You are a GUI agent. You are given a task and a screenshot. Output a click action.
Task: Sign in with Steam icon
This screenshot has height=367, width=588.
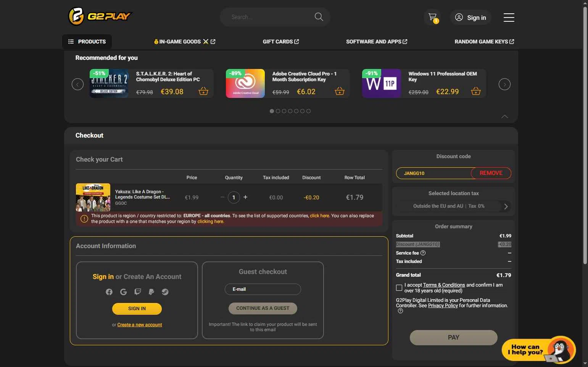(165, 292)
